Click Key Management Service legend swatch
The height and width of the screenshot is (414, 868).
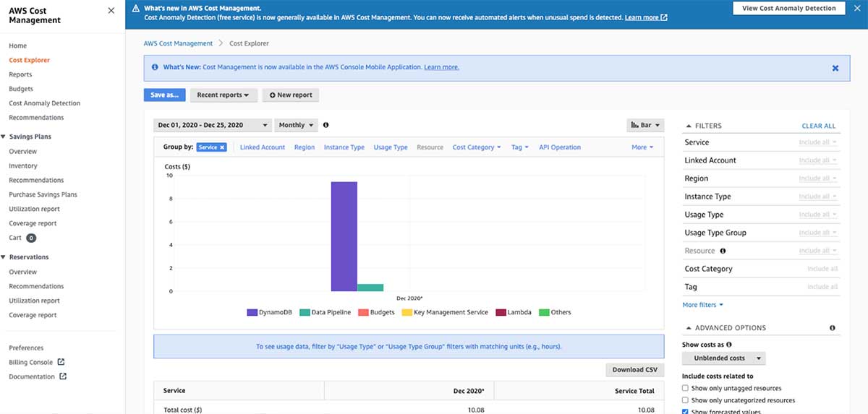point(407,313)
